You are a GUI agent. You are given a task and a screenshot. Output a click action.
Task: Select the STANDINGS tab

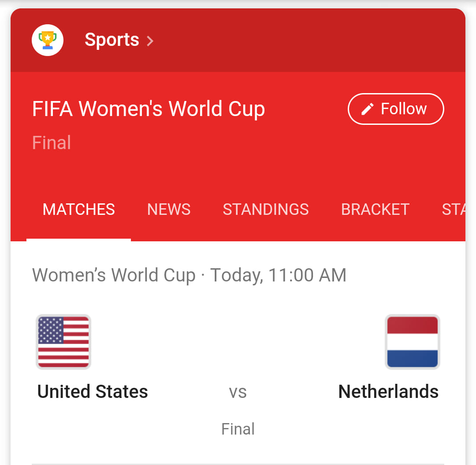[x=266, y=210]
